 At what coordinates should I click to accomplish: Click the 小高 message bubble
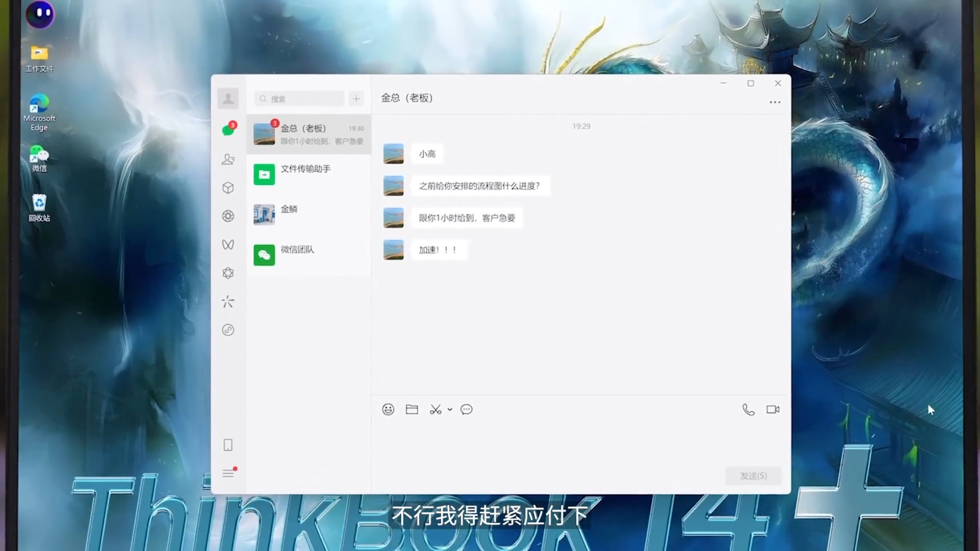pos(427,154)
